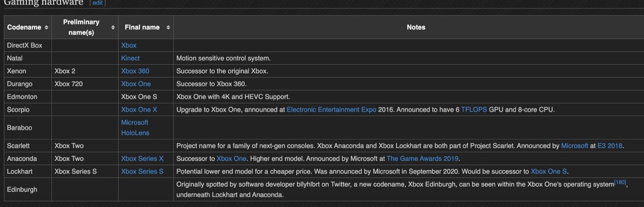The width and height of the screenshot is (644, 207).
Task: Click the Successor to the original Xbox note
Action: [222, 71]
